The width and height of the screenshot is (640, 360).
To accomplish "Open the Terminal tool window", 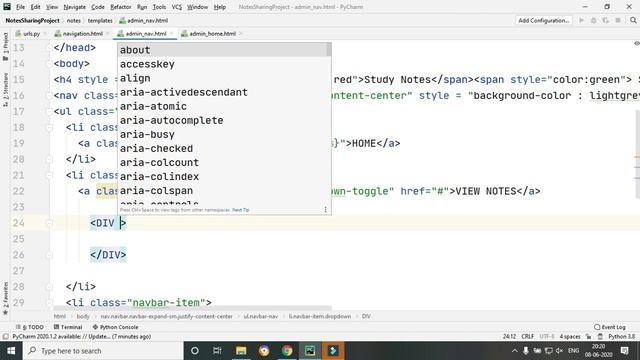I will 68,327.
